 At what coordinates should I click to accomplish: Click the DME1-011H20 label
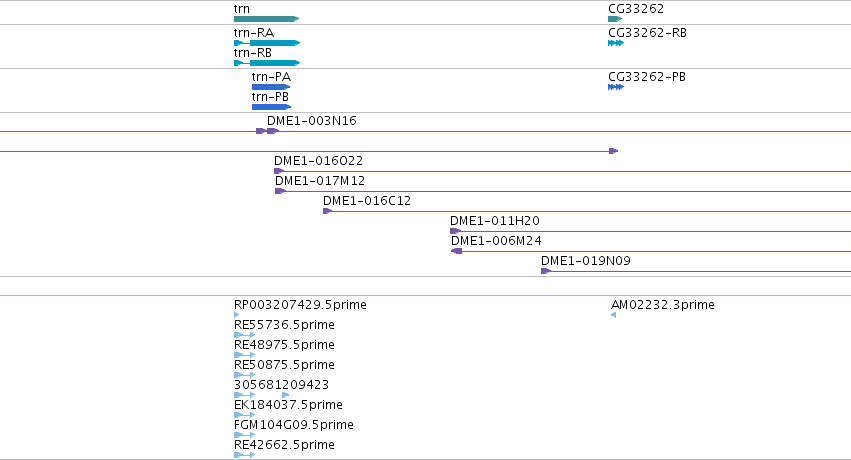coord(495,221)
